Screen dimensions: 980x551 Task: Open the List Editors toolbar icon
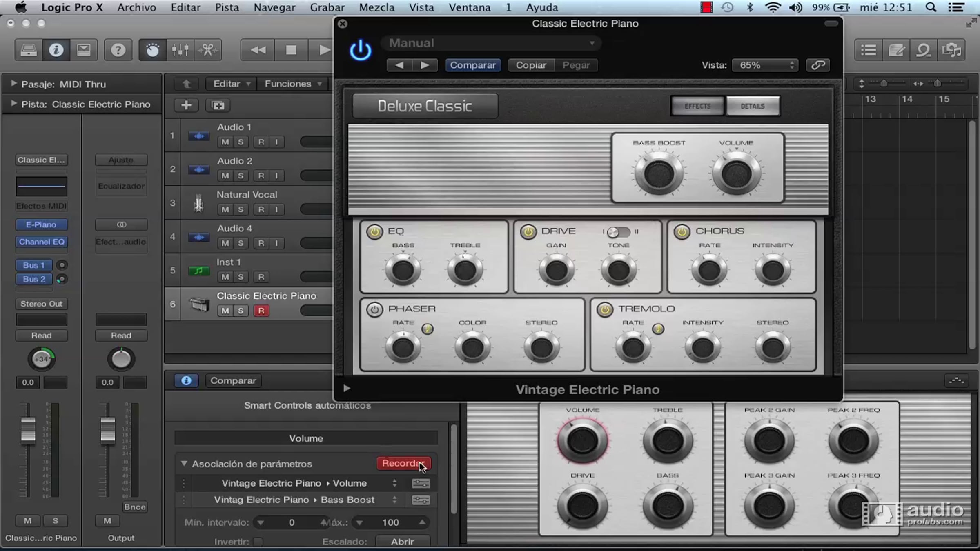pos(868,50)
